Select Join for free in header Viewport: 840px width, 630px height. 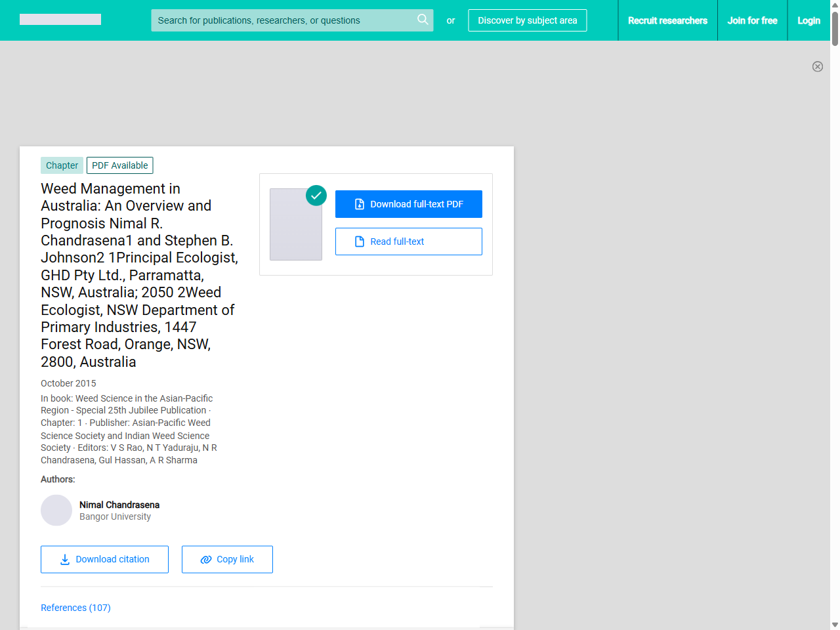click(x=752, y=20)
